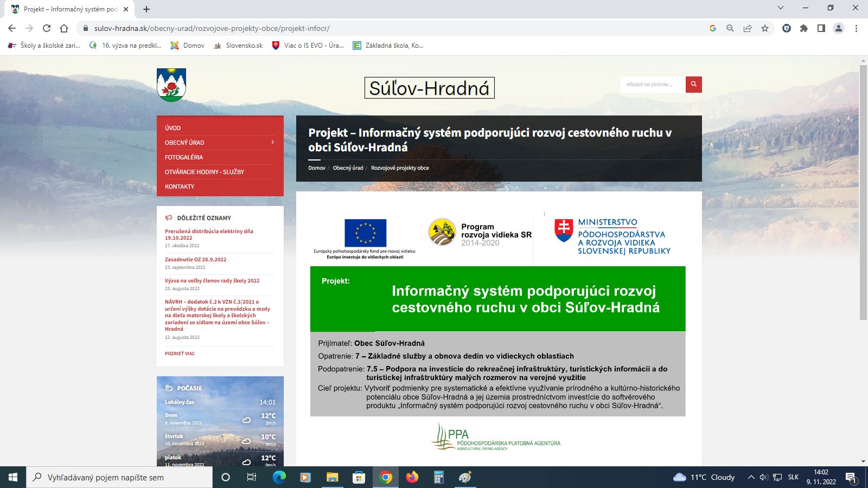Open the browser home page icon

(64, 28)
